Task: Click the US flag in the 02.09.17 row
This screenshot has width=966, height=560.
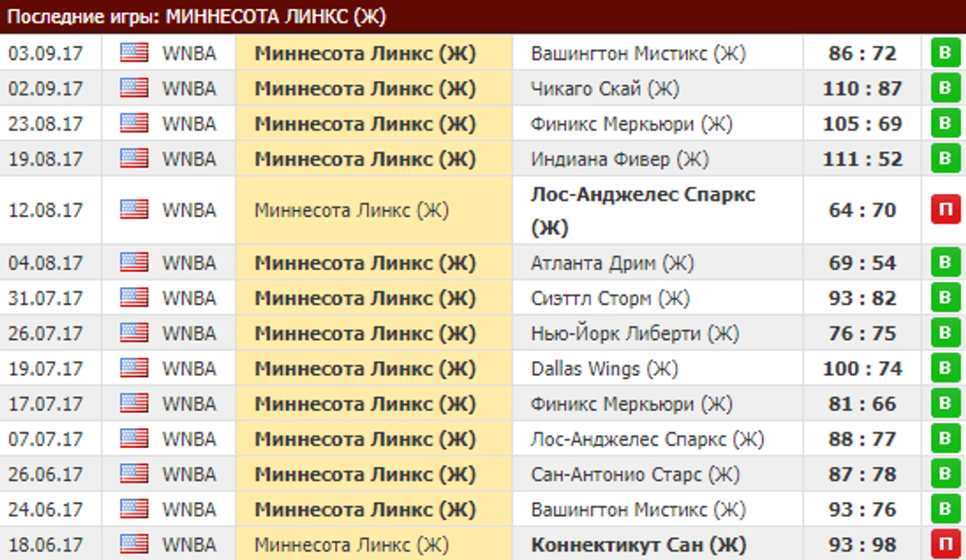Action: pyautogui.click(x=134, y=88)
